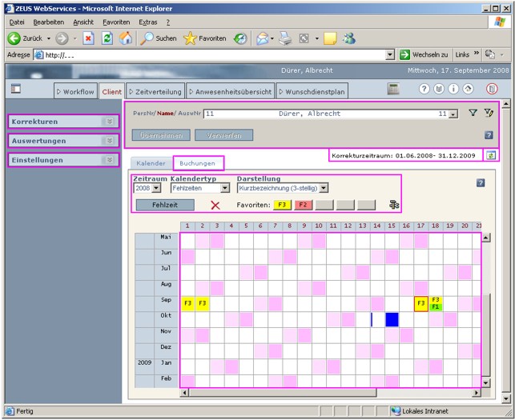Click the filter funnel icon
Viewport: 515px width, 420px height.
(x=473, y=114)
